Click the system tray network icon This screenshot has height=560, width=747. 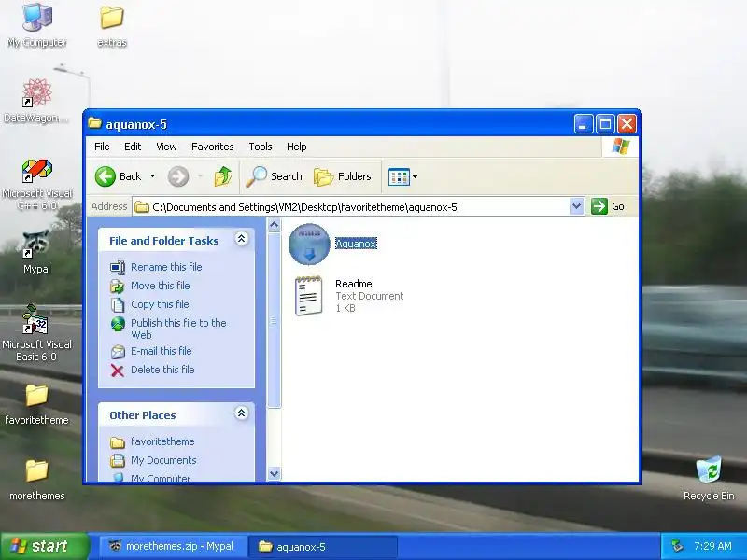677,546
